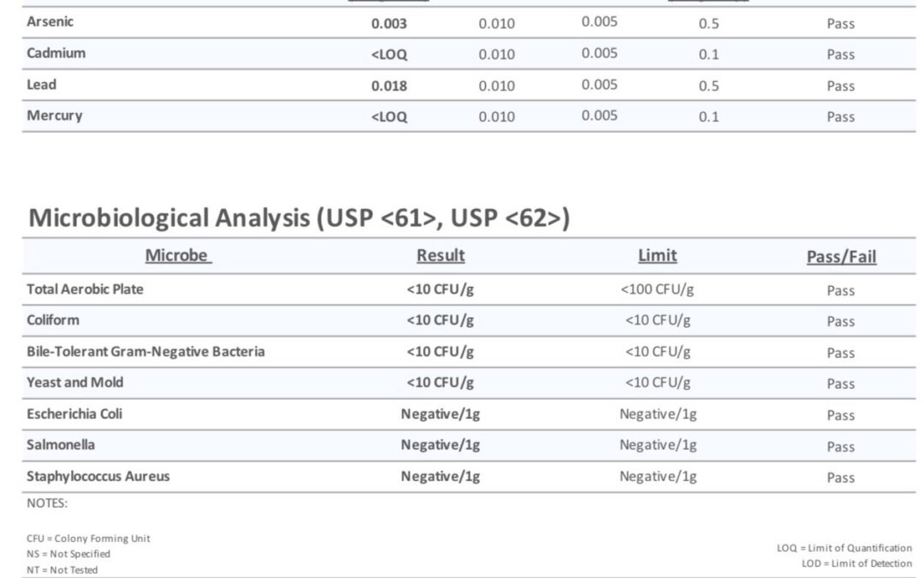
Task: Click the Arsenic result value 0.003
Action: [389, 24]
